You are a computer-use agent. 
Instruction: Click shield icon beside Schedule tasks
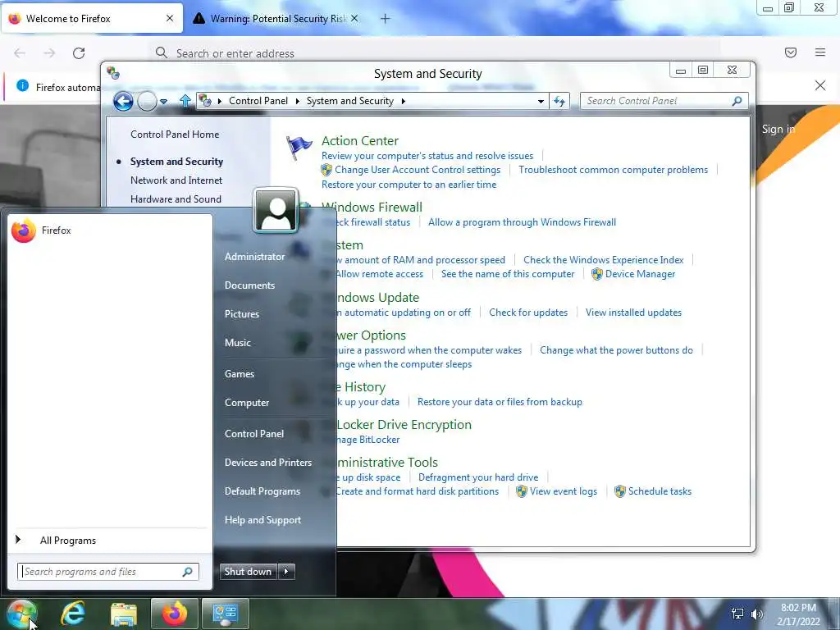pos(620,492)
